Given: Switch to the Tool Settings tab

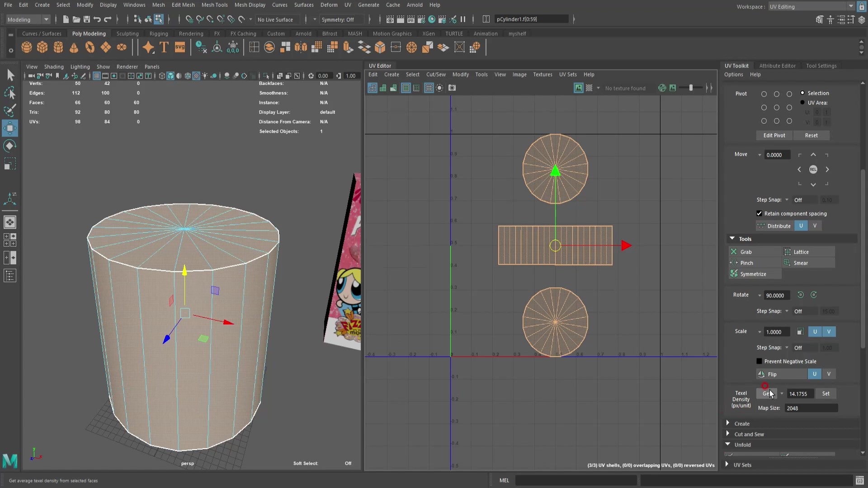Looking at the screenshot, I should (821, 66).
